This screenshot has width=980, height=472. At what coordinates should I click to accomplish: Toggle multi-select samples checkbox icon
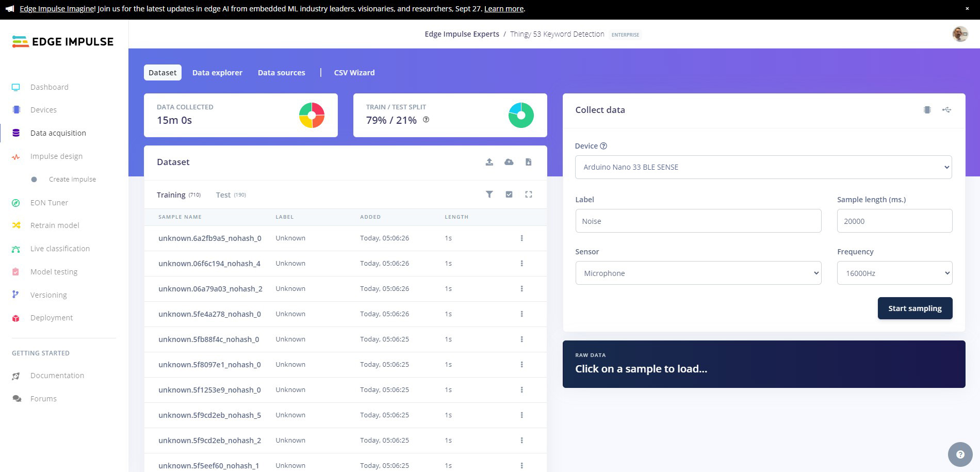click(509, 194)
